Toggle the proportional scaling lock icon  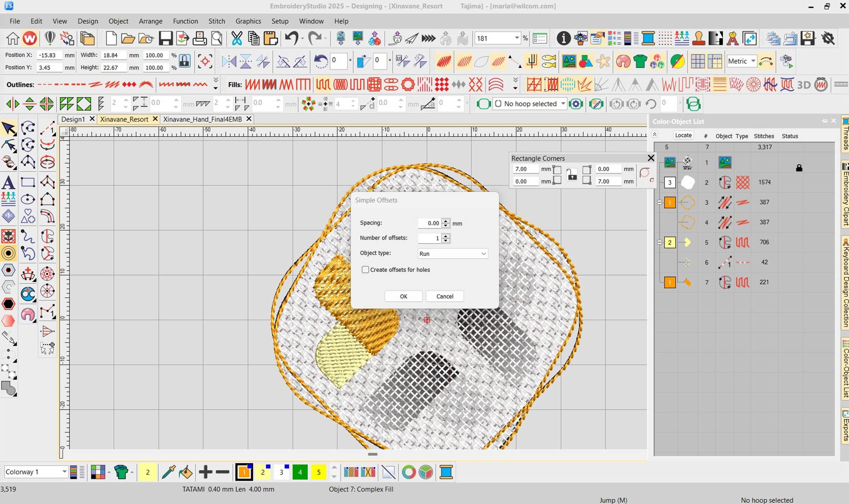[x=184, y=61]
